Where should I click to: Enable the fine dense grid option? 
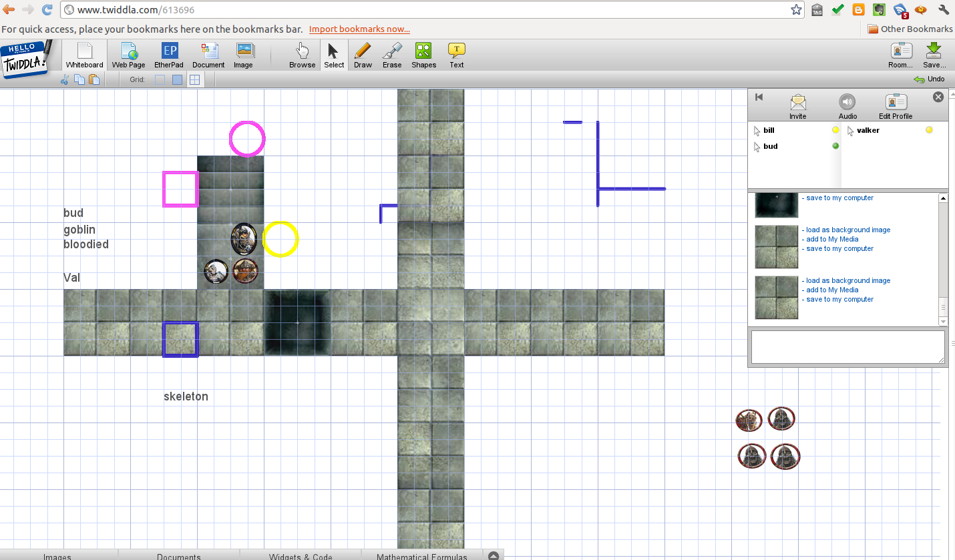point(177,80)
